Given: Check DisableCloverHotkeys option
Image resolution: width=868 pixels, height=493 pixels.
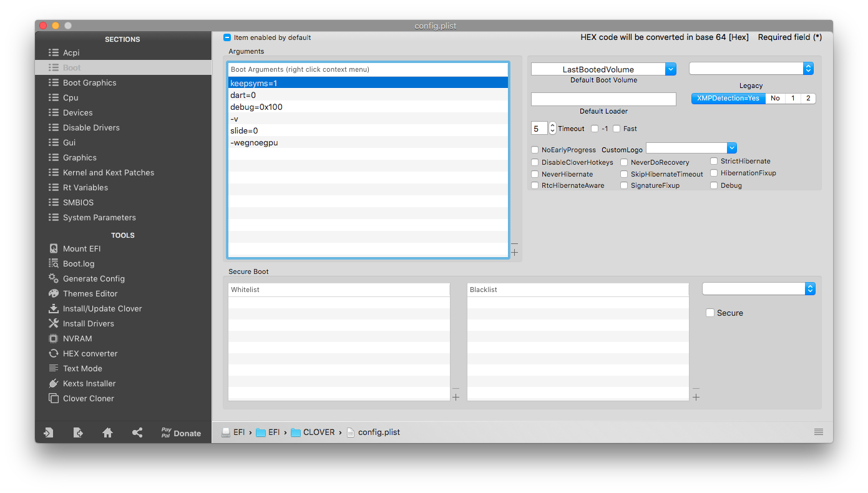Looking at the screenshot, I should [x=535, y=162].
